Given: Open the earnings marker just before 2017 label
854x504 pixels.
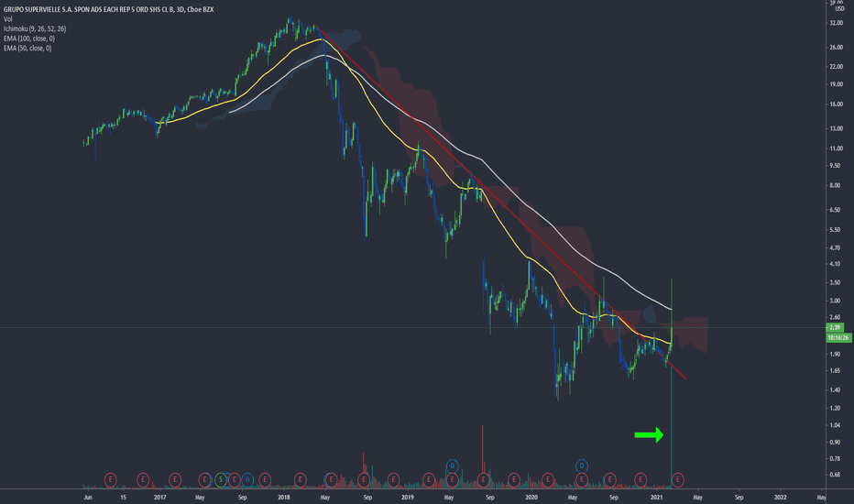Looking at the screenshot, I should (x=143, y=480).
